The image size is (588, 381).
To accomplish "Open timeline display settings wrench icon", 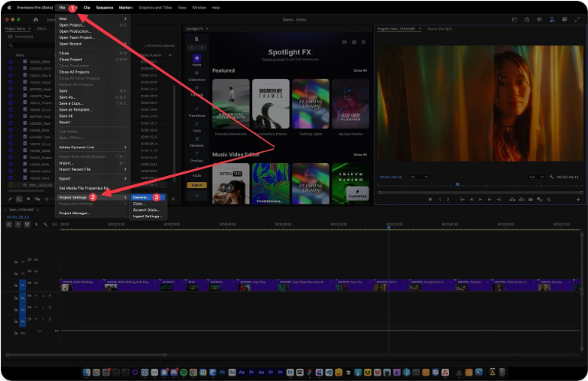I will pos(45,224).
